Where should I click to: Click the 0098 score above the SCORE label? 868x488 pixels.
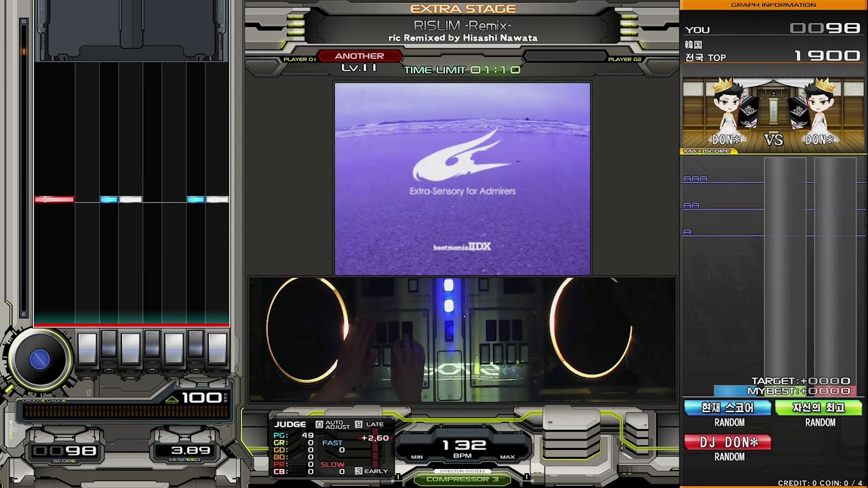click(x=65, y=451)
